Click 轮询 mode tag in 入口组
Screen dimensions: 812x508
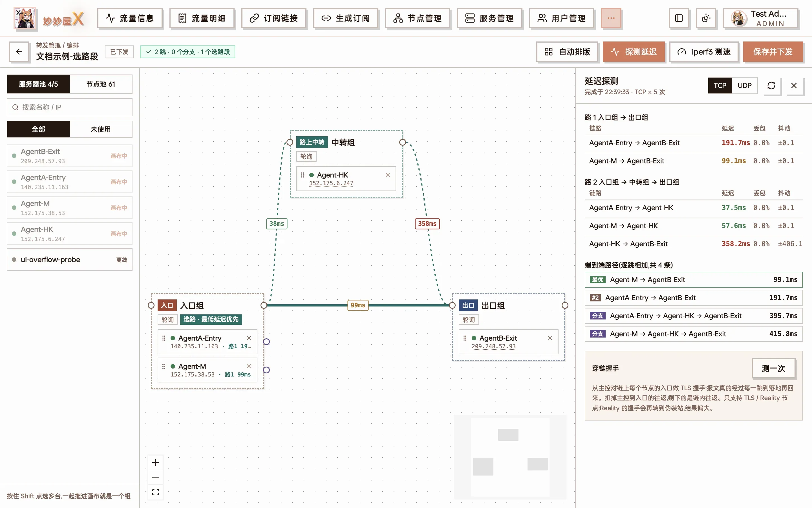167,319
